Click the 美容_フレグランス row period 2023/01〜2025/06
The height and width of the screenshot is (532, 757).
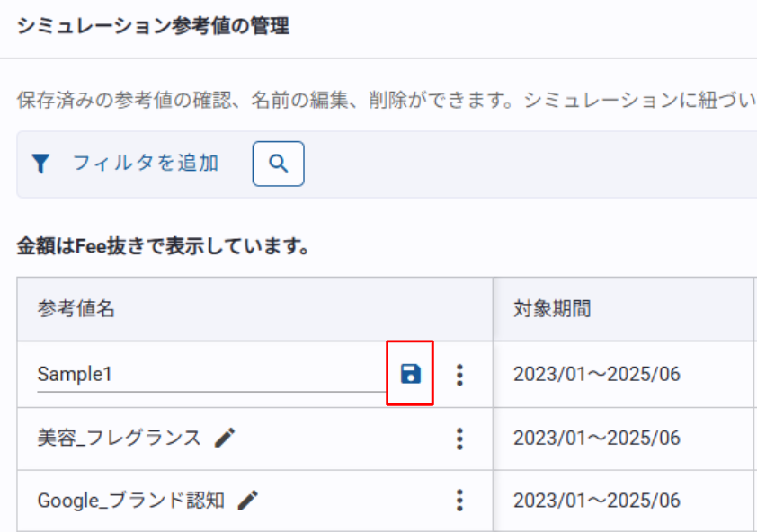pos(597,438)
